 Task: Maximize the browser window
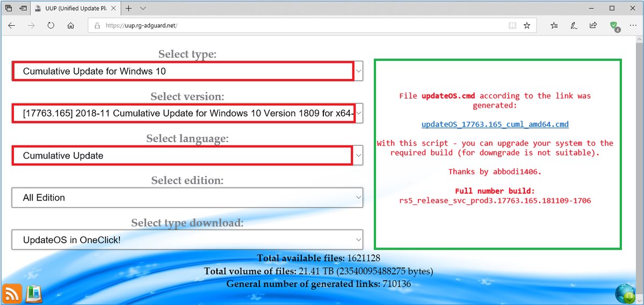pyautogui.click(x=612, y=8)
